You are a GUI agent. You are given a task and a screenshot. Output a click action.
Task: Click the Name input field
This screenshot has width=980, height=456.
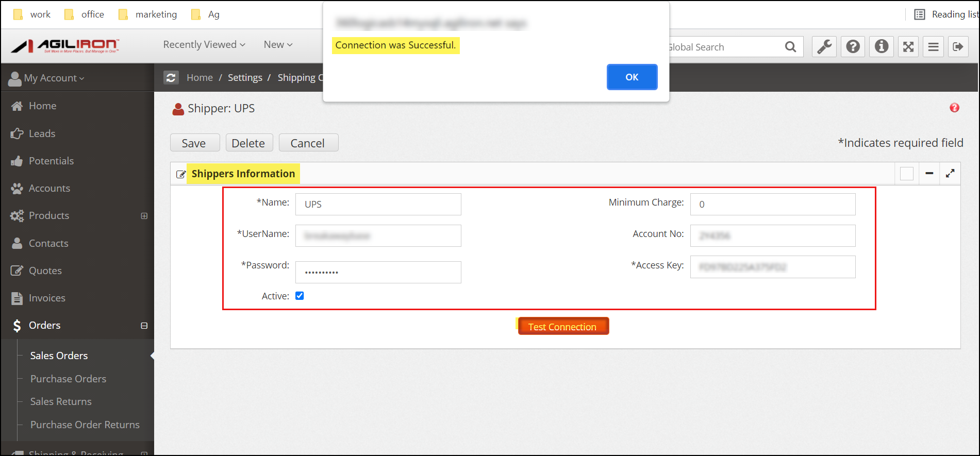378,204
